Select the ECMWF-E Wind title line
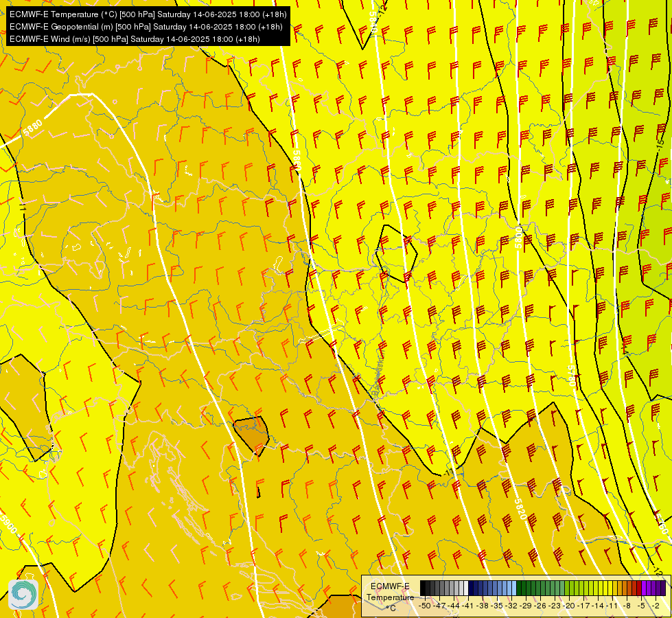This screenshot has height=618, width=672. (135, 39)
